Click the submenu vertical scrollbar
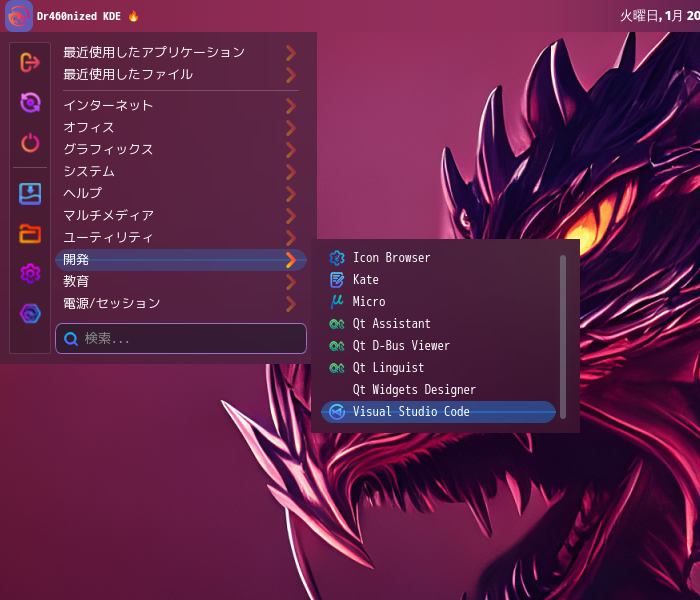Screen dimensions: 700x600 563,337
